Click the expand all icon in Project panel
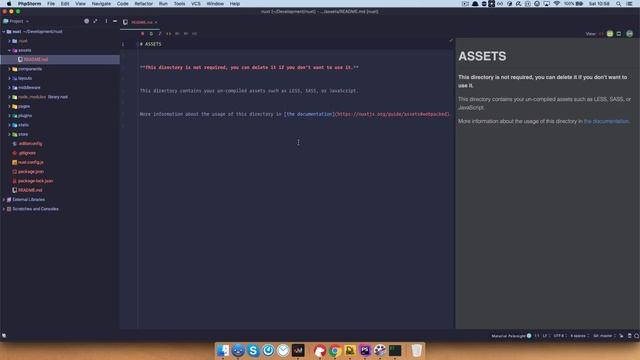 (x=95, y=21)
